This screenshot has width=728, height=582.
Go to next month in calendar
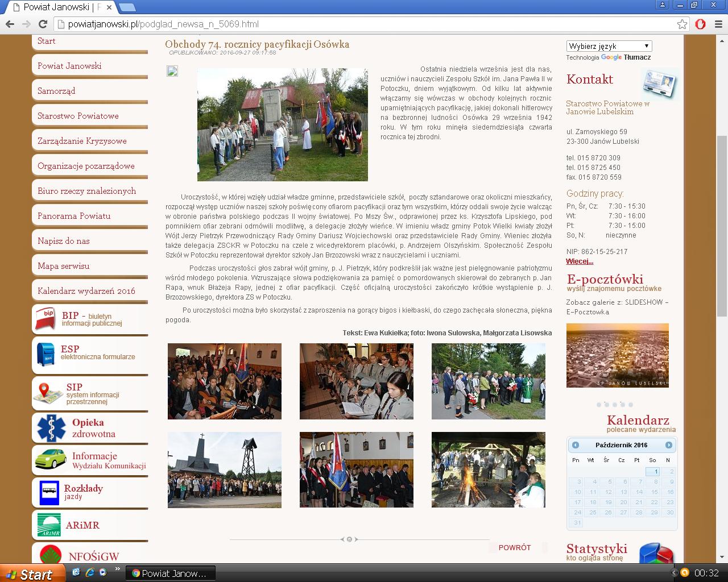click(x=669, y=445)
